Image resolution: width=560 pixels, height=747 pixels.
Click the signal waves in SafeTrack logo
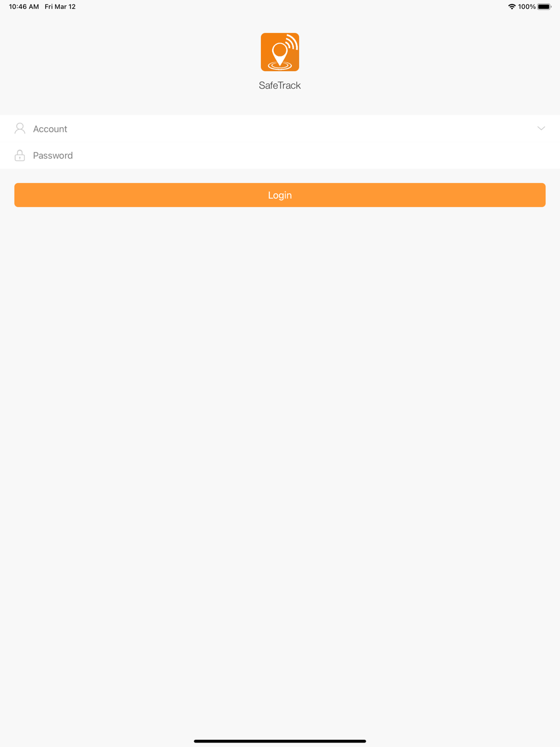pyautogui.click(x=292, y=43)
